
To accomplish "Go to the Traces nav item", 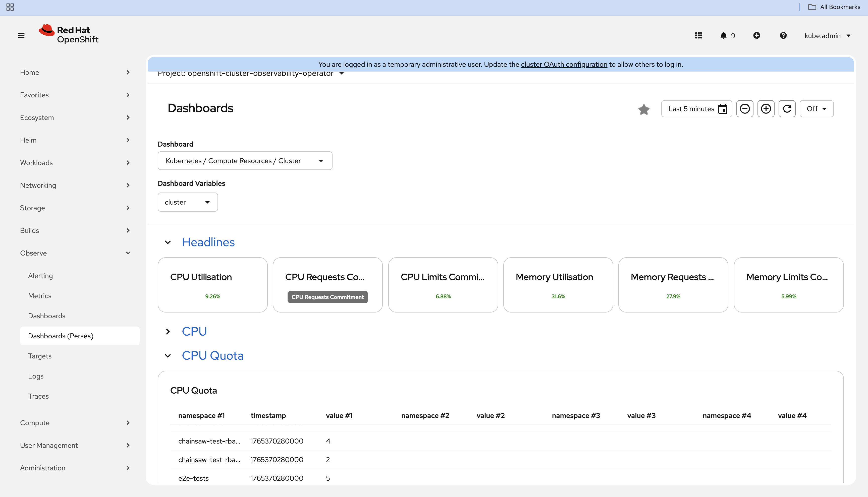I will coord(38,396).
